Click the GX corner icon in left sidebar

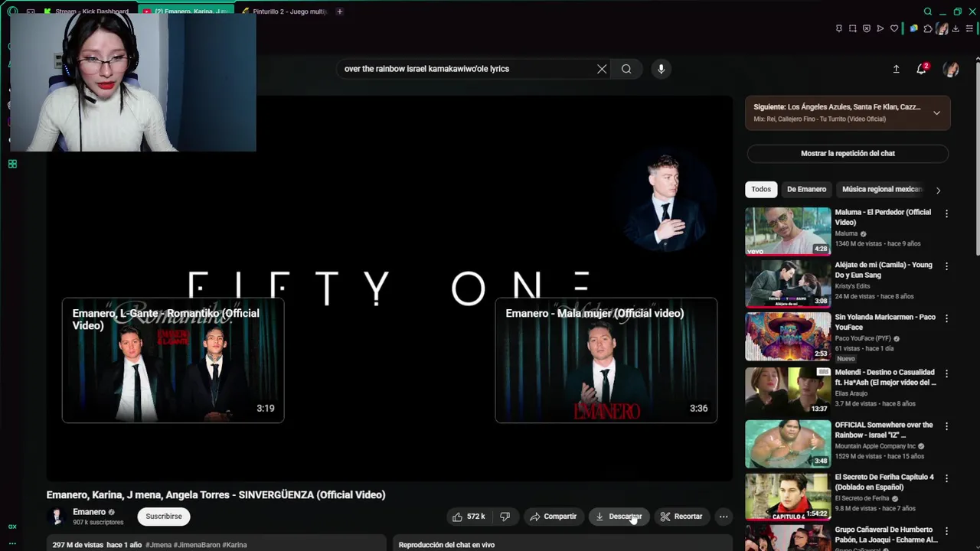12,527
